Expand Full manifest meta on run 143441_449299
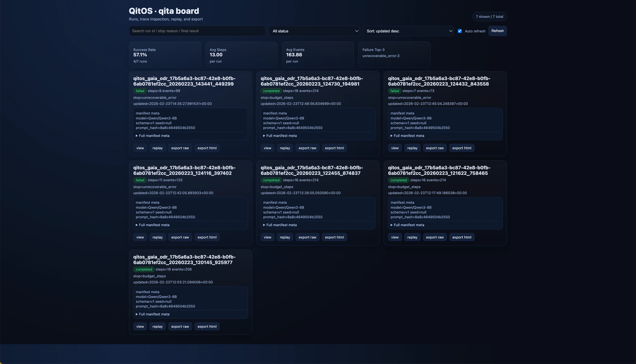The image size is (636, 364). click(x=153, y=135)
